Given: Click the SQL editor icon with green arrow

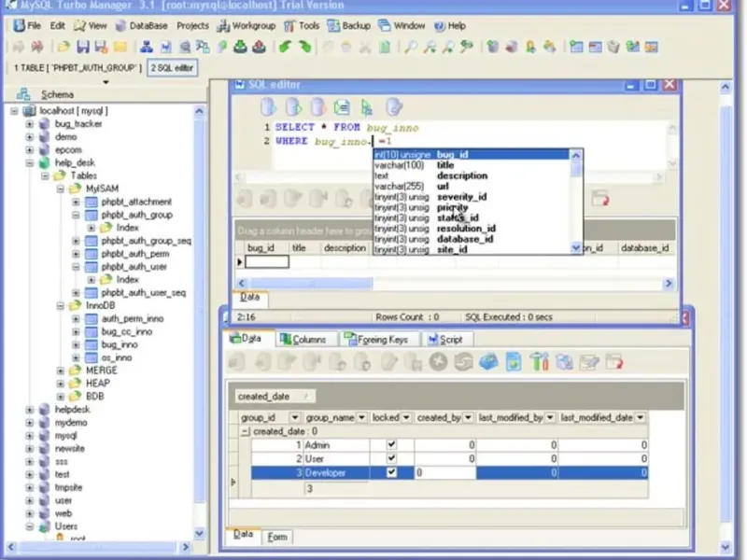Looking at the screenshot, I should 293,107.
